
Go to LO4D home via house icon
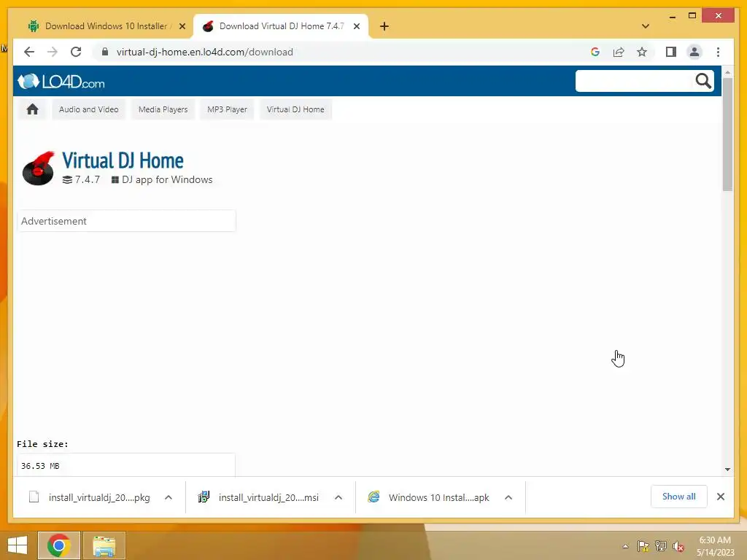pyautogui.click(x=32, y=109)
